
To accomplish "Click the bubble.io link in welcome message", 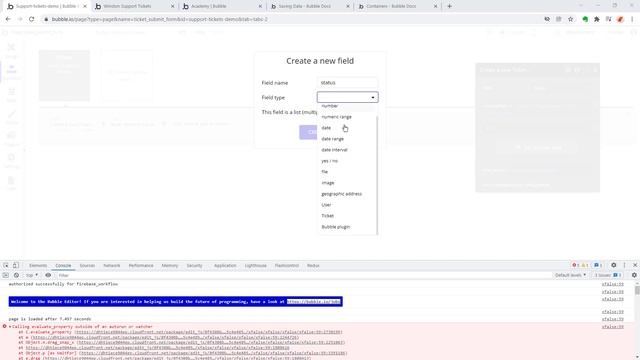I will (x=313, y=302).
